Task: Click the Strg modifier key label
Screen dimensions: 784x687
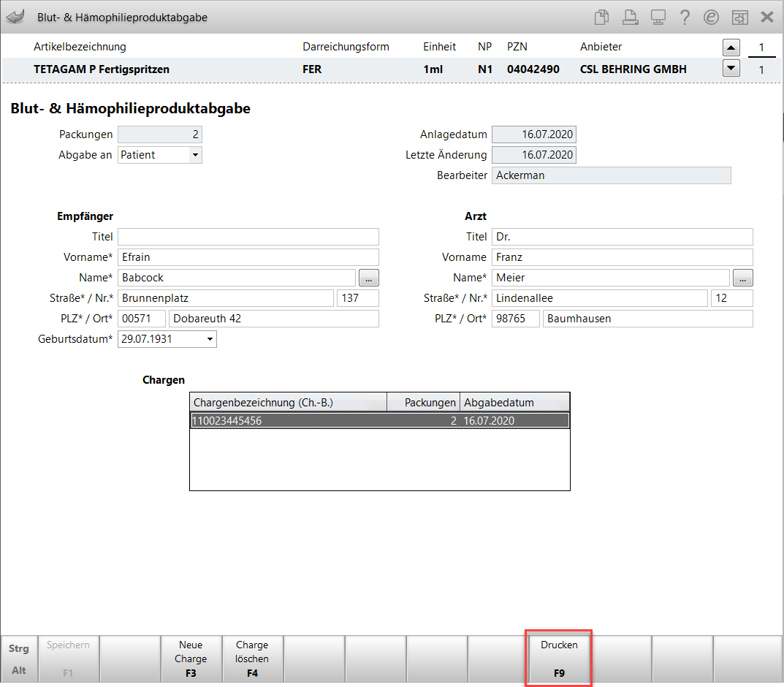Action: click(19, 648)
